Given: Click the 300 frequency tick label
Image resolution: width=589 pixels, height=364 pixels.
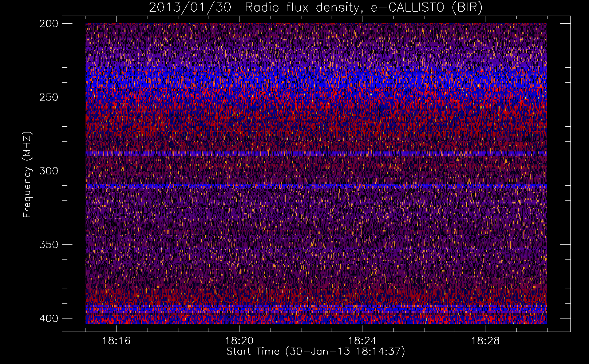Looking at the screenshot, I should (x=49, y=171).
